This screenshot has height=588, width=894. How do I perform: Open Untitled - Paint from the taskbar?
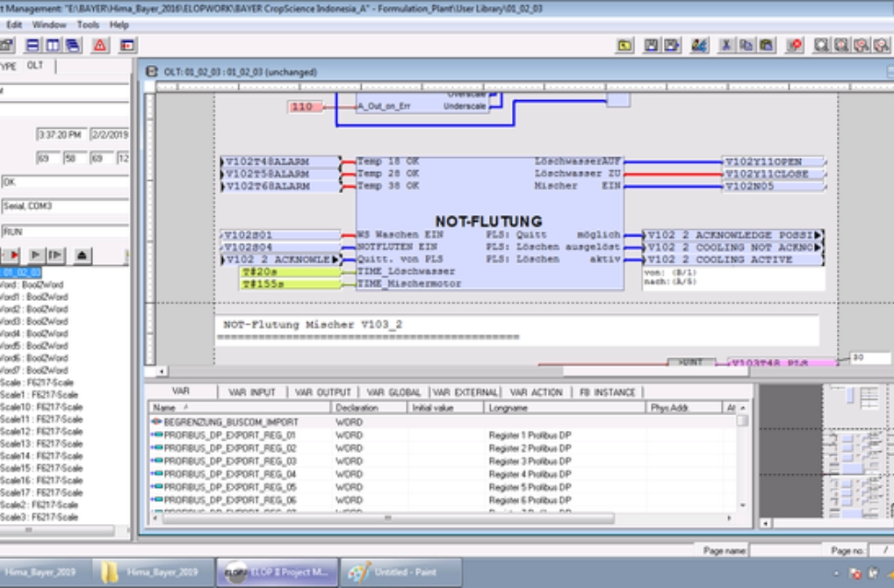pos(401,572)
